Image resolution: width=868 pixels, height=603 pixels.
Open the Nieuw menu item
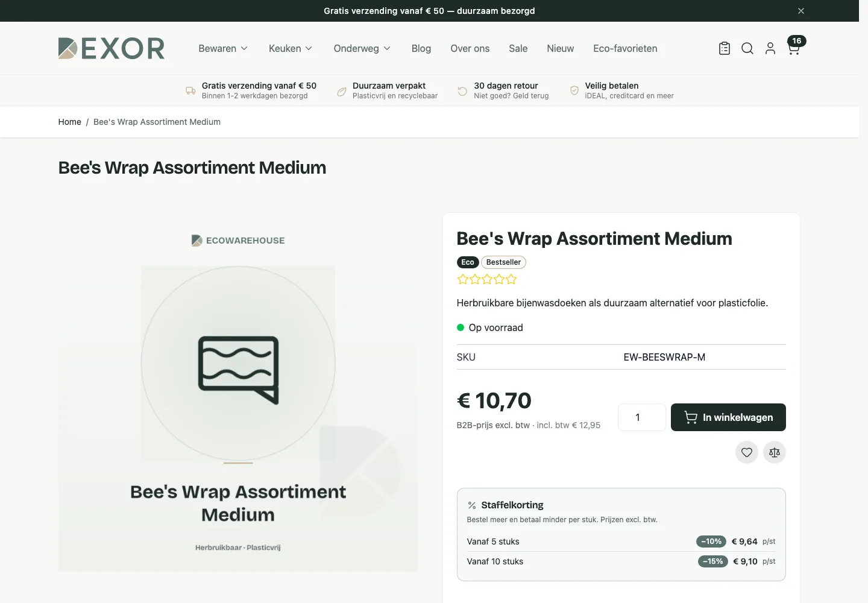click(x=561, y=48)
